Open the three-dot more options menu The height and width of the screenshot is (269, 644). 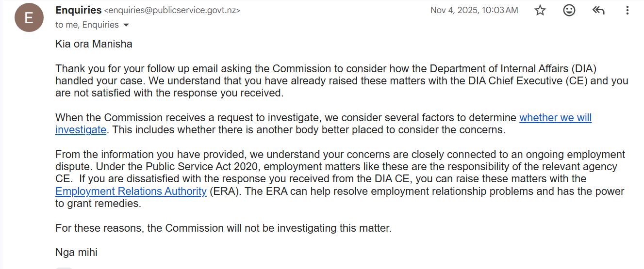(x=627, y=10)
